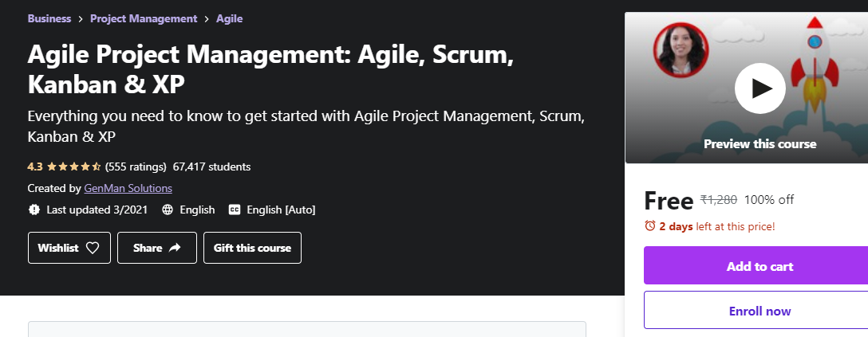The height and width of the screenshot is (337, 868).
Task: Click the closed captions CC icon
Action: click(x=235, y=210)
